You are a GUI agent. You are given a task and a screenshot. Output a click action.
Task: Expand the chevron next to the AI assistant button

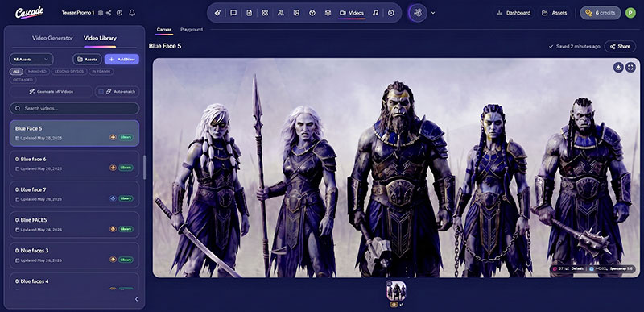click(433, 13)
